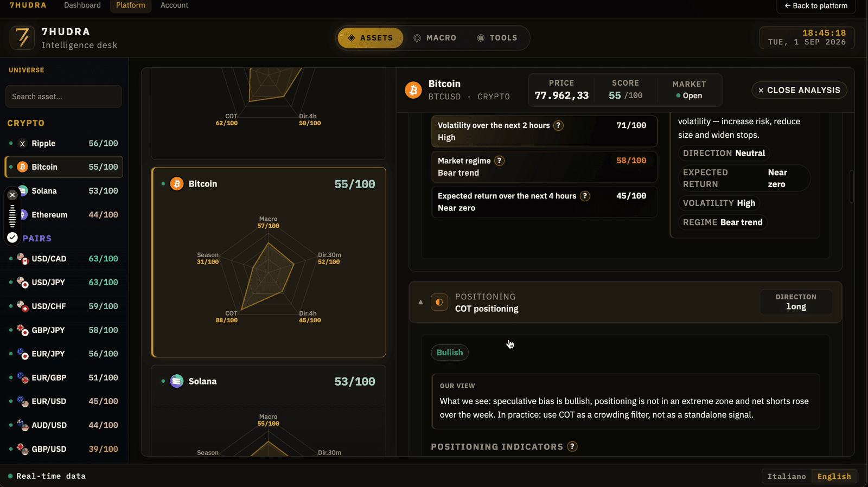Open help for Positioning Indicators
This screenshot has width=868, height=487.
[572, 446]
